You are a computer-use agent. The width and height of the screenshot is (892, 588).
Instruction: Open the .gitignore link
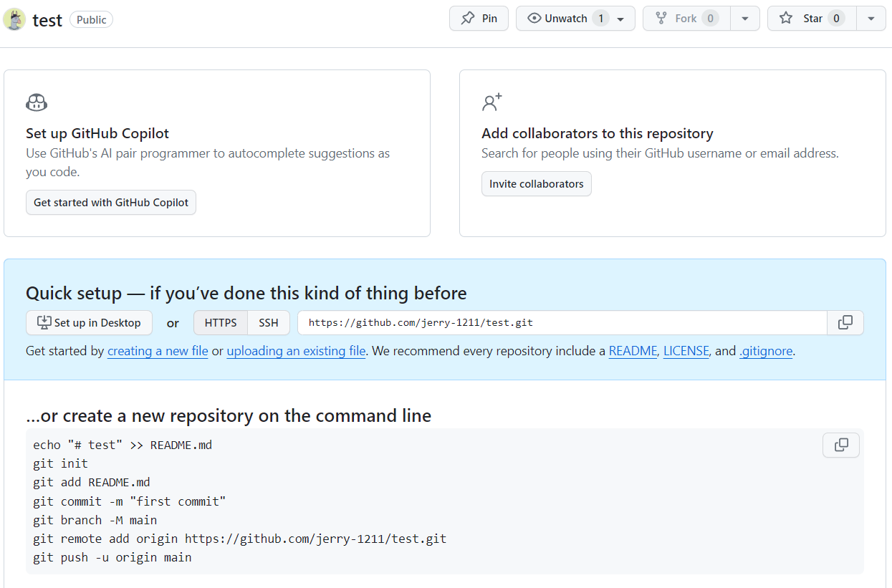[766, 351]
